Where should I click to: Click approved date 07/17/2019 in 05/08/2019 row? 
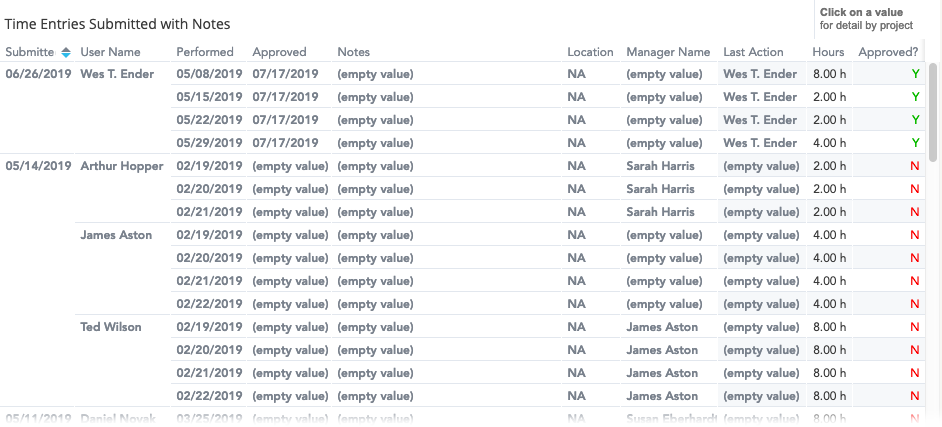tap(285, 74)
